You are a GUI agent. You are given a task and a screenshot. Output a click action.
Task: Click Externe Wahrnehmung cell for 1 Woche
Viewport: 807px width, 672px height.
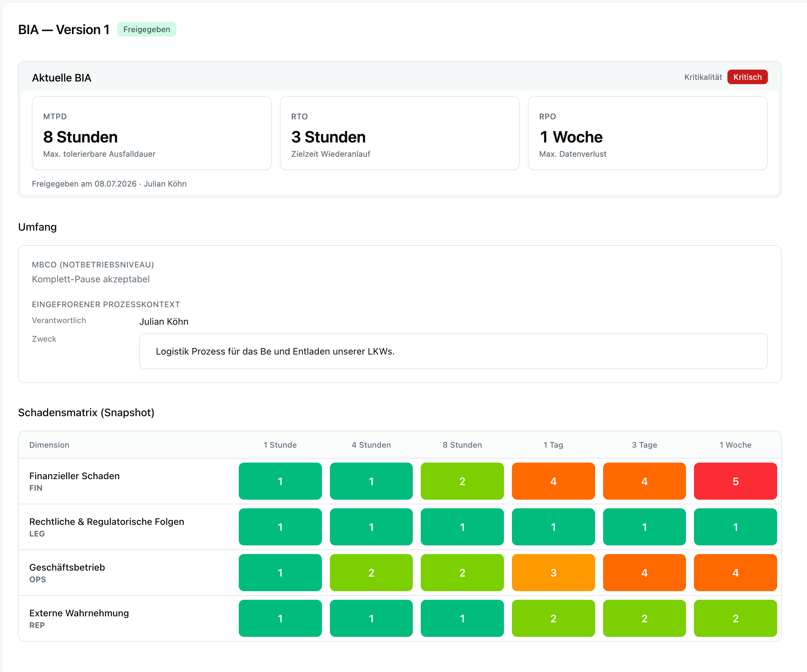click(735, 618)
